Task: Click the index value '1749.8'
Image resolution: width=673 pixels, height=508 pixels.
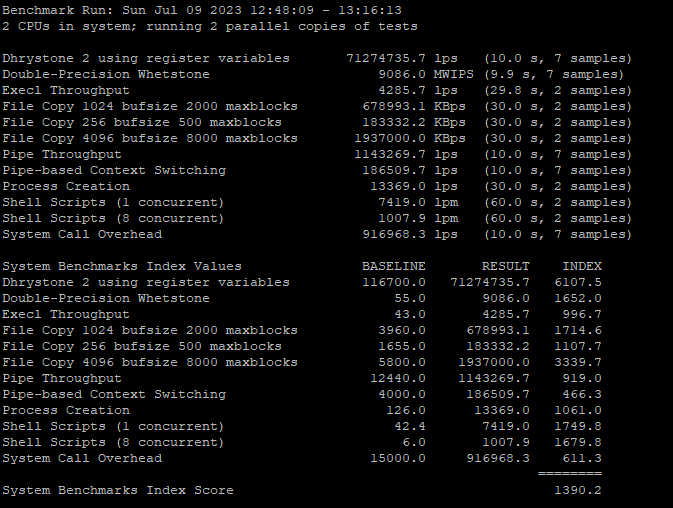Action: 578,426
